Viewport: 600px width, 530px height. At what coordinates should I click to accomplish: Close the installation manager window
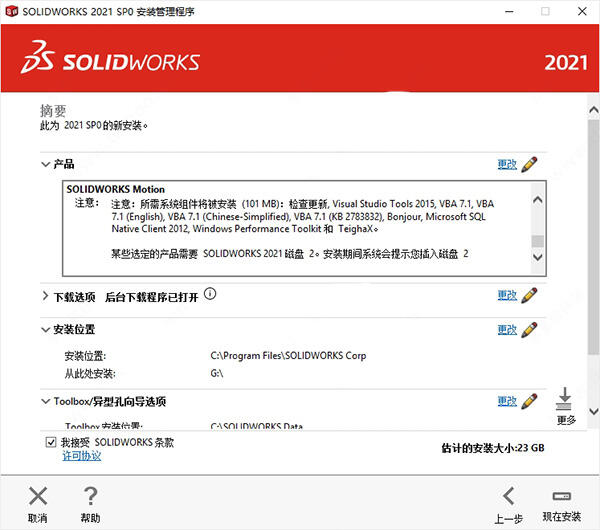[582, 11]
